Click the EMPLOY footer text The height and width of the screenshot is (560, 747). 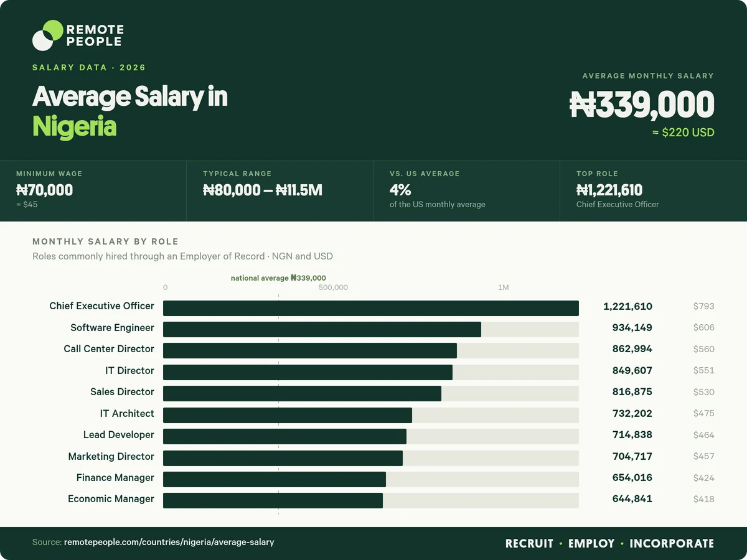coord(591,543)
